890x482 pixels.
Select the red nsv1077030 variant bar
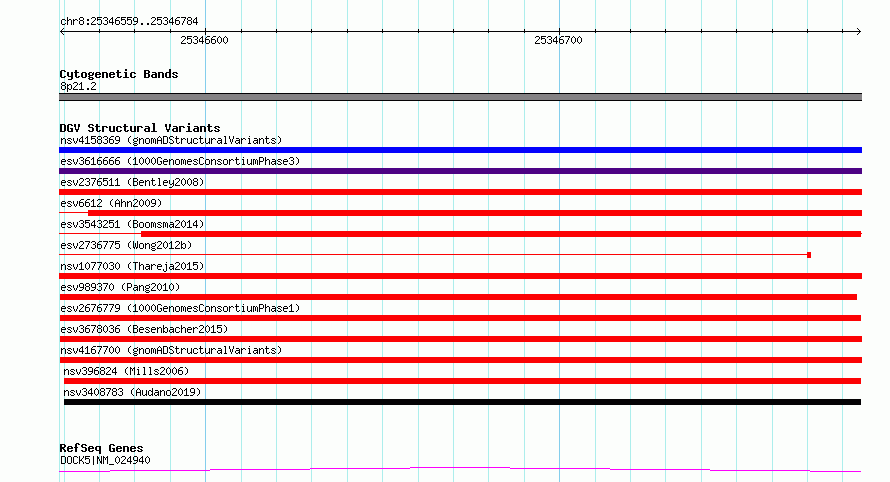tap(460, 276)
